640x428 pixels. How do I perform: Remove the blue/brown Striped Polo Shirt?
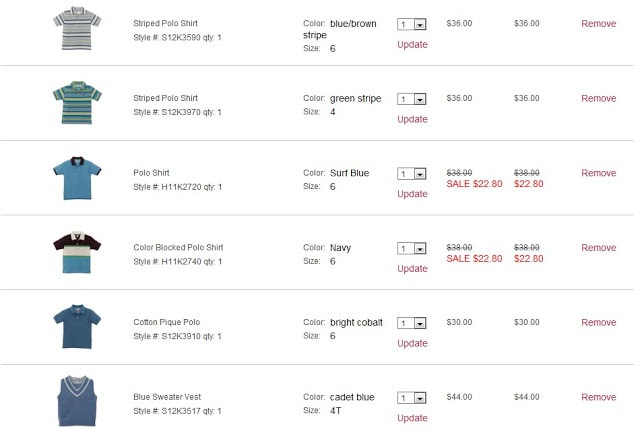coord(599,24)
